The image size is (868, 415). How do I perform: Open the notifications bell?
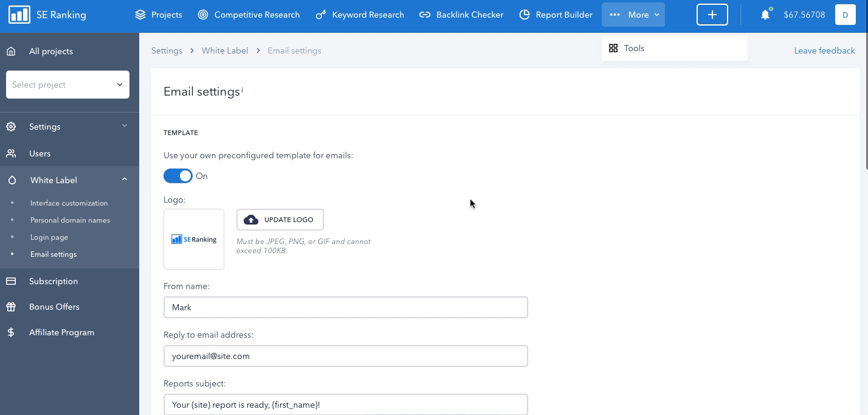pos(765,15)
